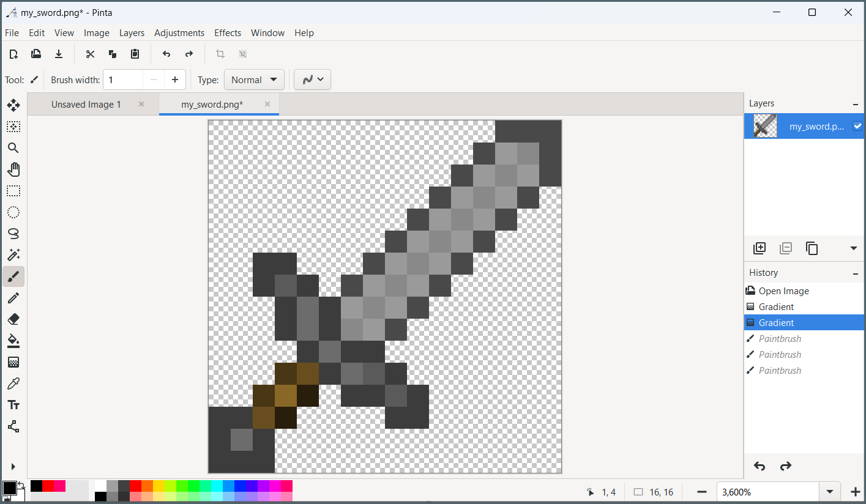Pick cyan from the palette

click(217, 486)
